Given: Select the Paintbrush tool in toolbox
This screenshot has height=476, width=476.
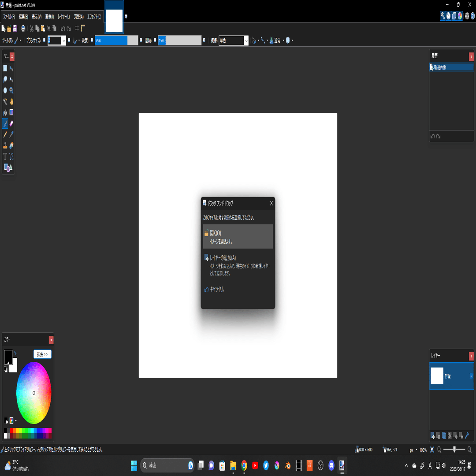Looking at the screenshot, I should click(x=5, y=123).
